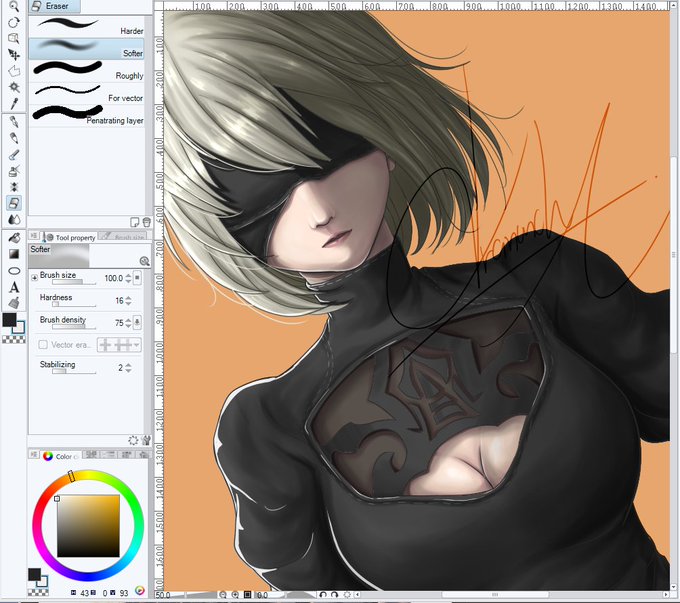The image size is (680, 603).
Task: Select the For vector eraser
Action: coord(87,93)
